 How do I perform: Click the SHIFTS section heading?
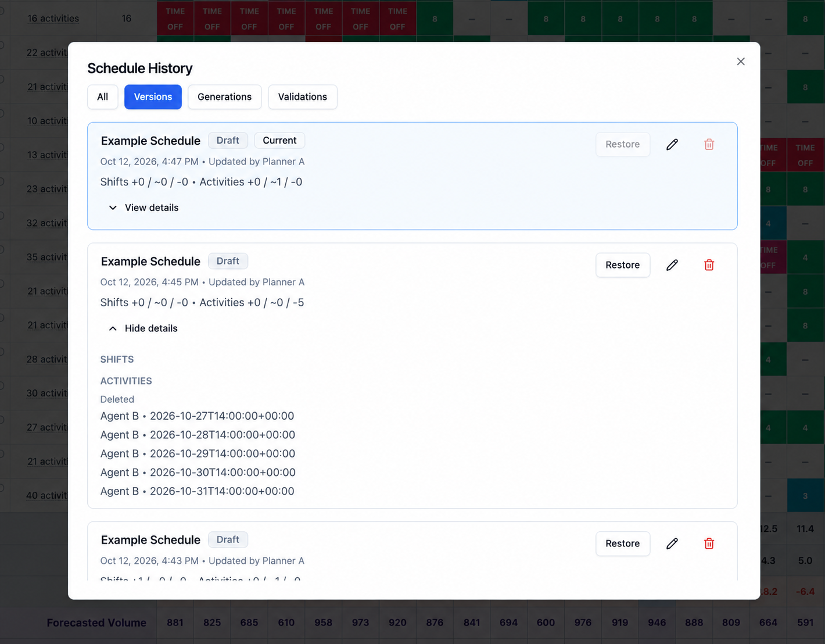117,359
